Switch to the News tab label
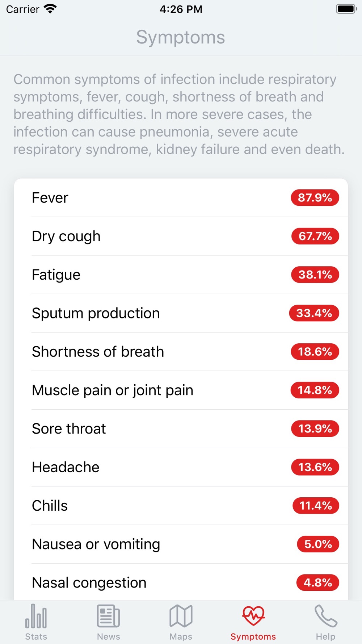362x644 pixels. [x=108, y=636]
